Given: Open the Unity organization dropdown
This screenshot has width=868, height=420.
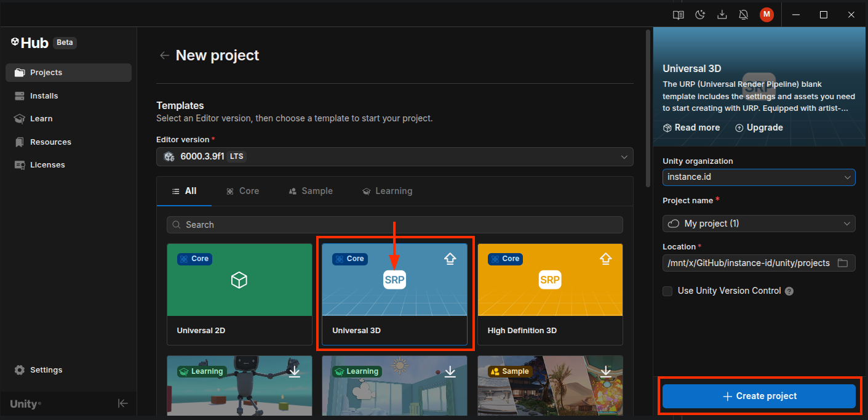Looking at the screenshot, I should (x=759, y=177).
